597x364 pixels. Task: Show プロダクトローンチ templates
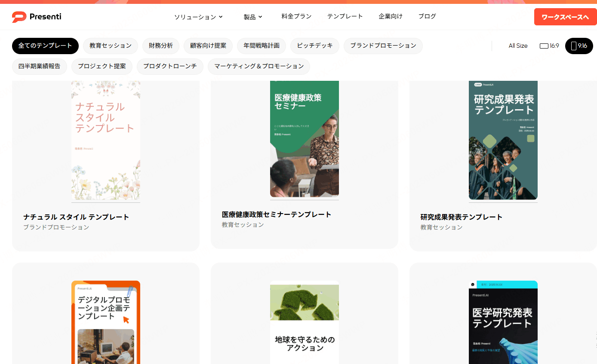(x=170, y=67)
